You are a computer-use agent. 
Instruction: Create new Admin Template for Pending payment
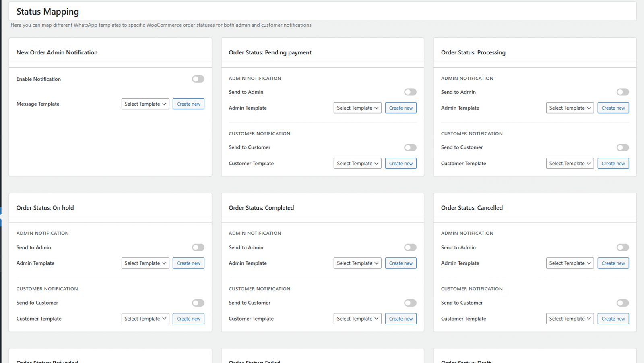(400, 108)
